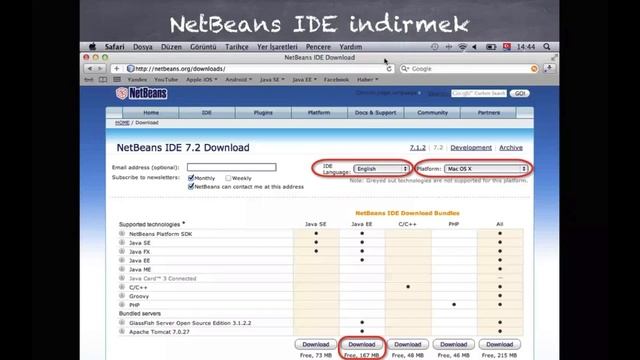Viewport: 640px width, 360px height.
Task: Open the Platform Mac OS X dropdown
Action: (x=486, y=169)
